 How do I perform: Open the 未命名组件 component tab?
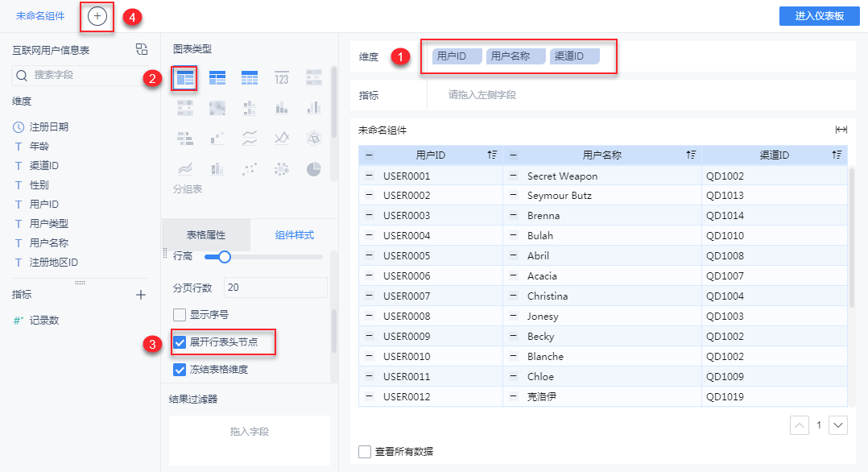click(x=40, y=16)
